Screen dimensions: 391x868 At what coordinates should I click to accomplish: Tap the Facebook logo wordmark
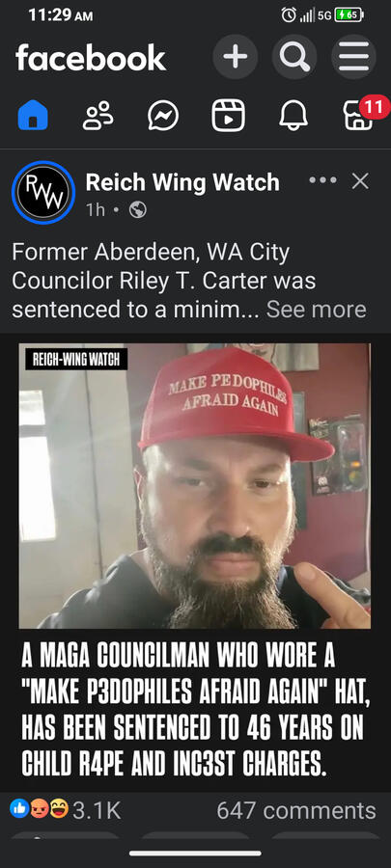point(91,58)
